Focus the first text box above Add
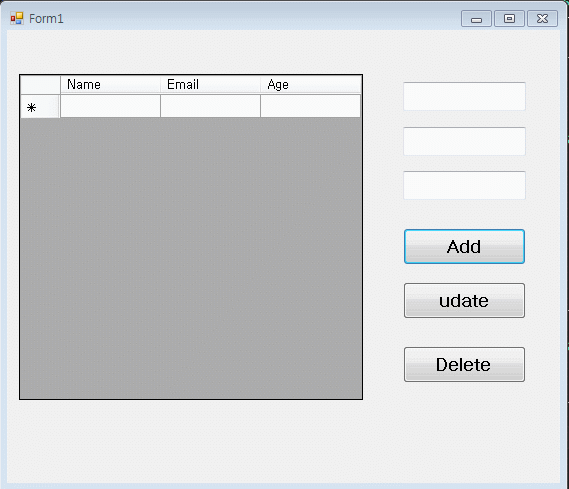Viewport: 569px width, 489px height. tap(464, 96)
